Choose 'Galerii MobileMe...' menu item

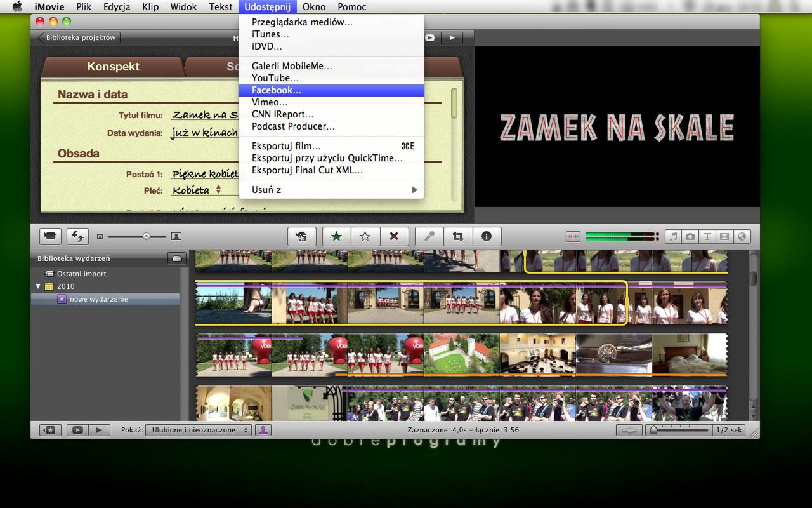331,66
